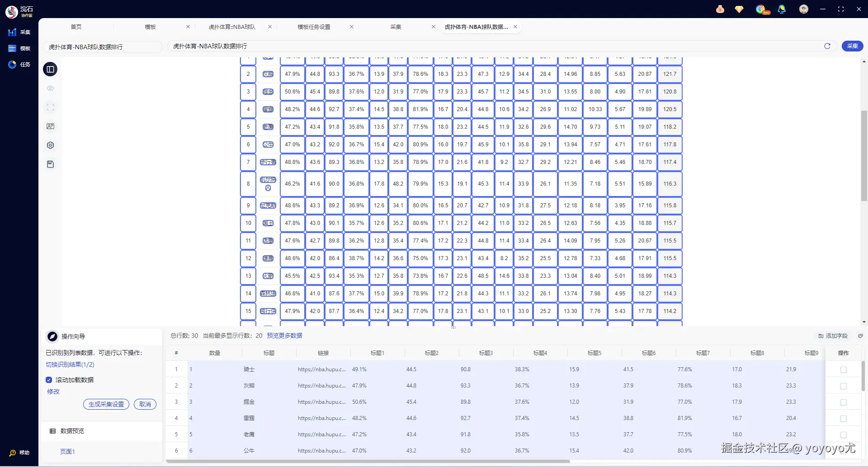868x467 pixels.
Task: Switch to the 模板任务设置 tab
Action: coord(314,27)
